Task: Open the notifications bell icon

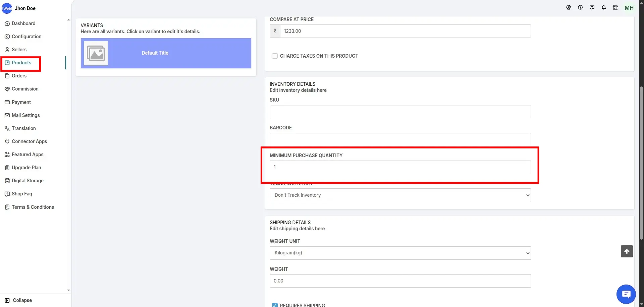Action: click(604, 7)
